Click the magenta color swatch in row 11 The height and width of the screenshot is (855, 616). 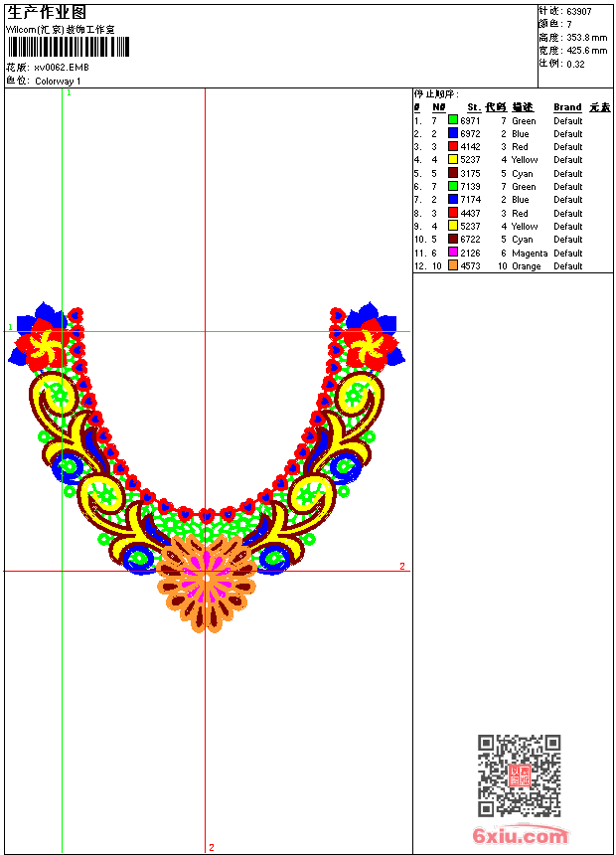[x=453, y=254]
